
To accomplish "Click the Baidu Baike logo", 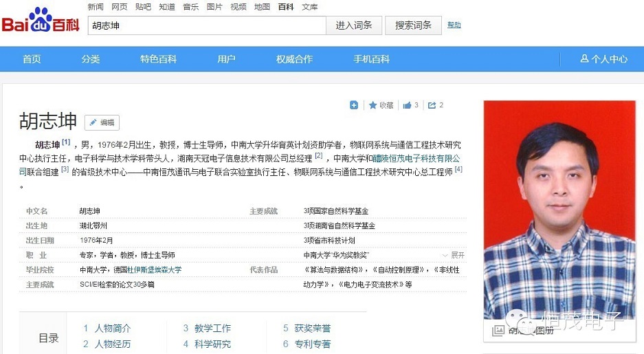I will 40,24.
